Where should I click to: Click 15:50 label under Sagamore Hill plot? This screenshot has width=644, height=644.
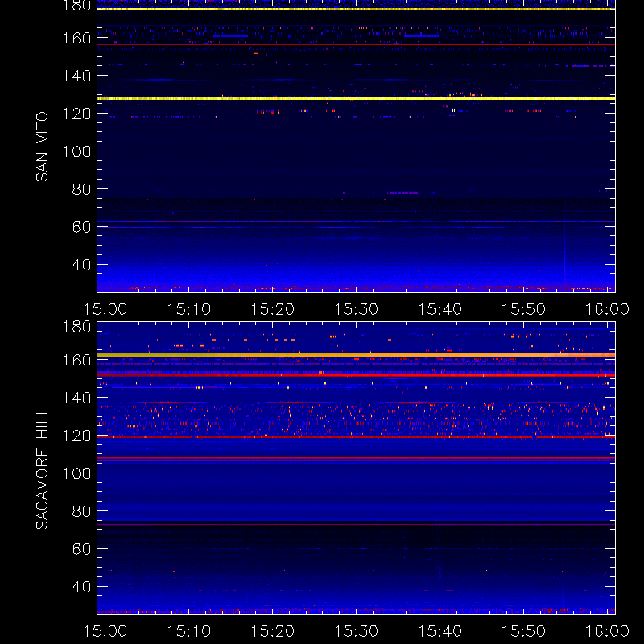tap(524, 631)
